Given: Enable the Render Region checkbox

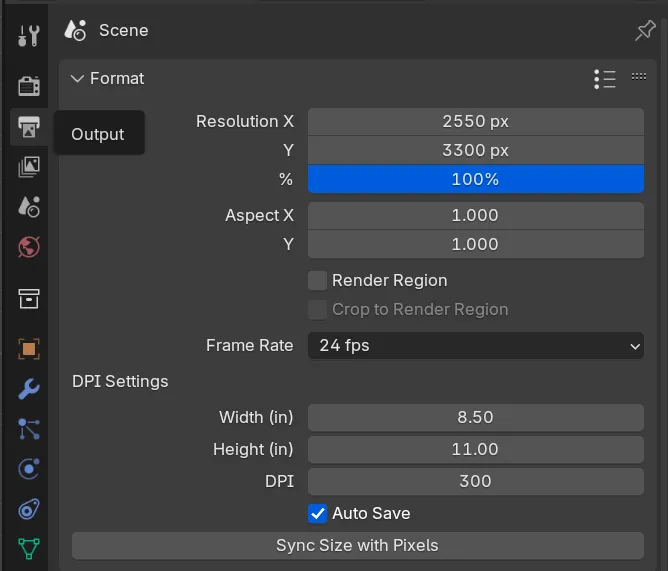Looking at the screenshot, I should [x=317, y=281].
